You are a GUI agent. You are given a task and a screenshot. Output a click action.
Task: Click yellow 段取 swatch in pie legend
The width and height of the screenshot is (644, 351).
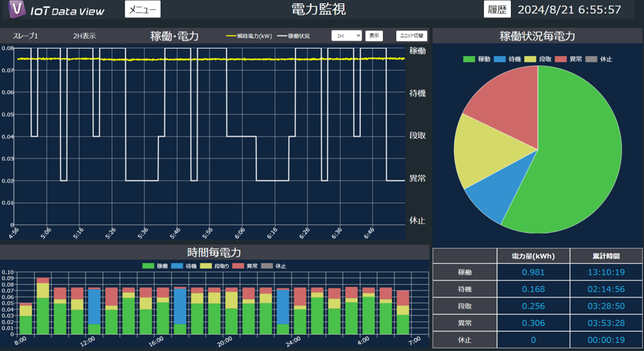tap(530, 59)
